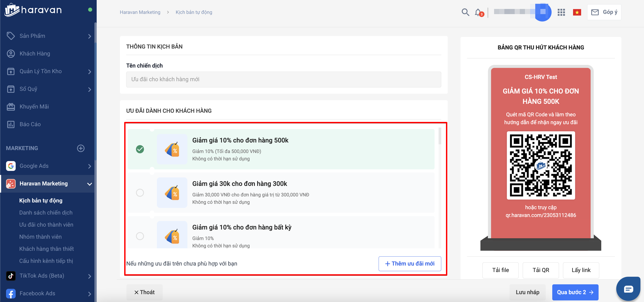Open Ưu đãi cho thành viên
644x302 pixels.
tap(46, 225)
